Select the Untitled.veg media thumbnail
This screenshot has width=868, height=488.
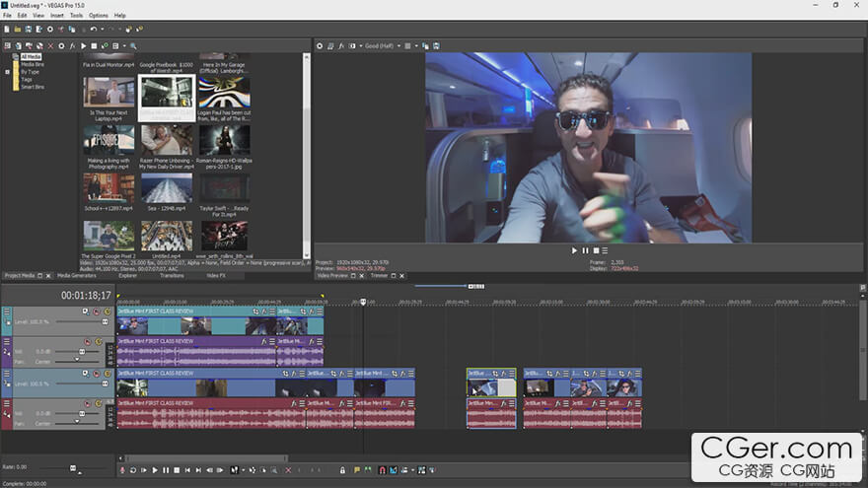pos(167,236)
